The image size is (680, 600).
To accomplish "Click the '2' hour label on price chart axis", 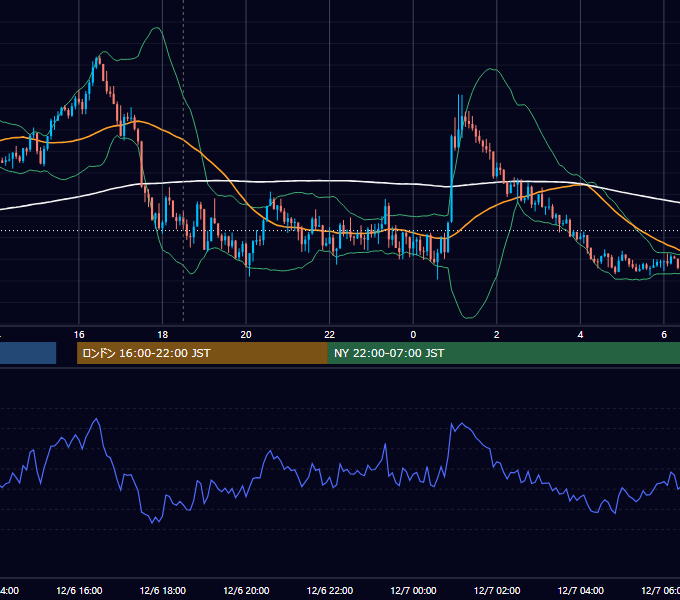I will pyautogui.click(x=497, y=335).
